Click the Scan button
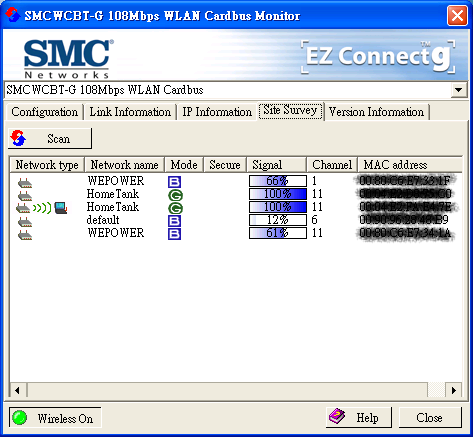The width and height of the screenshot is (473, 437). point(50,138)
